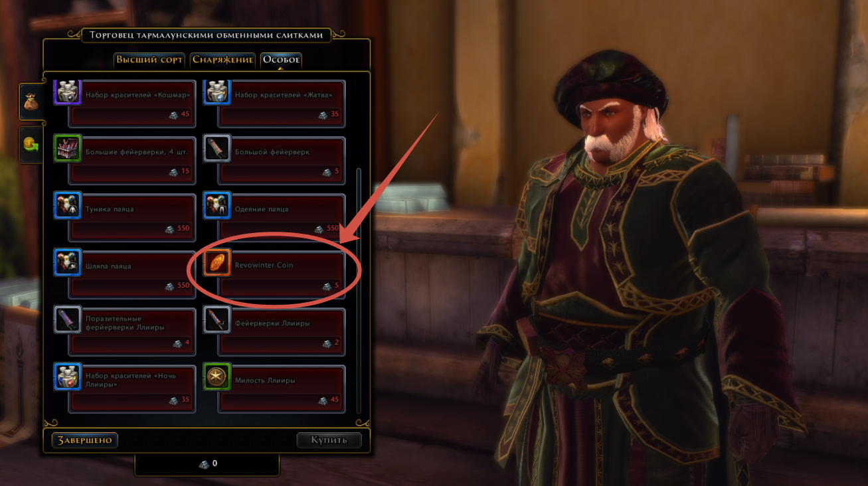Screen dimensions: 868x486
Task: Select the Особое tab
Action: (281, 60)
